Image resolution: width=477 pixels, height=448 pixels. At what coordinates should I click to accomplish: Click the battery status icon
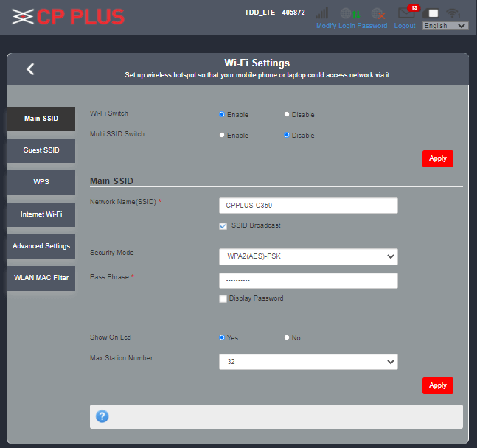[434, 13]
